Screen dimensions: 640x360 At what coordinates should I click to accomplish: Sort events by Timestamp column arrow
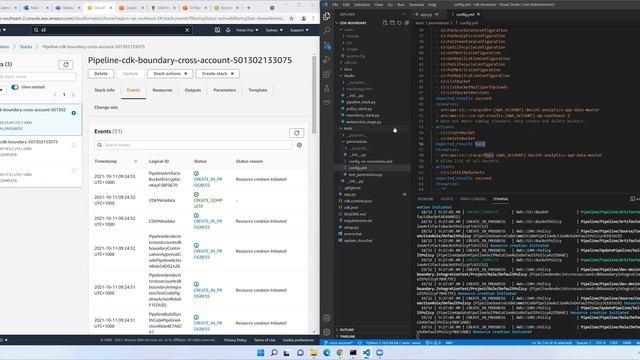click(136, 161)
